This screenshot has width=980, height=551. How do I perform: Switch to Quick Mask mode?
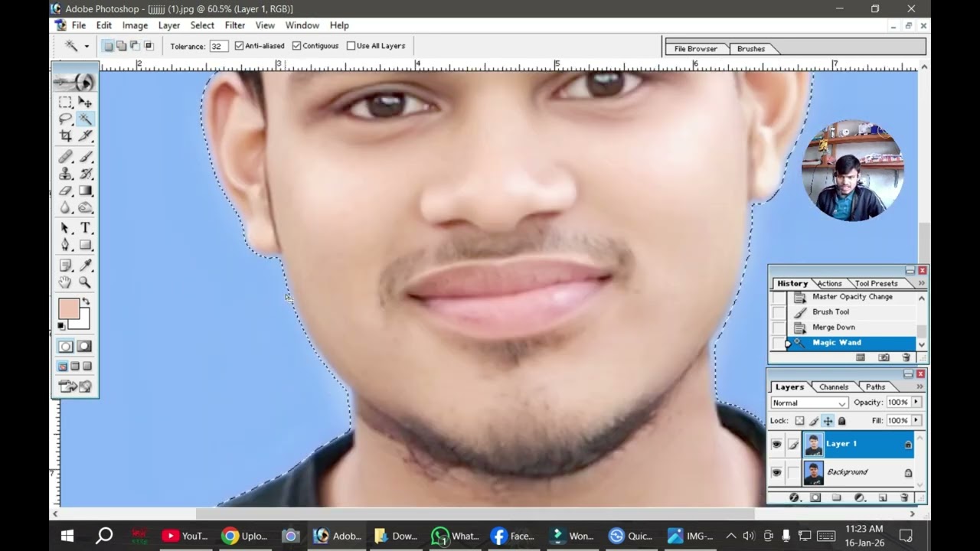coord(84,347)
